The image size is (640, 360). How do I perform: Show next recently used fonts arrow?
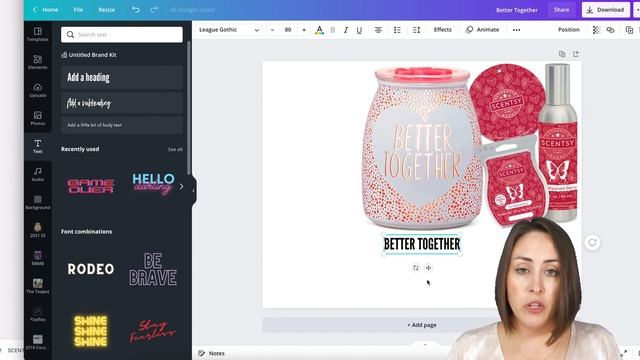pos(181,187)
